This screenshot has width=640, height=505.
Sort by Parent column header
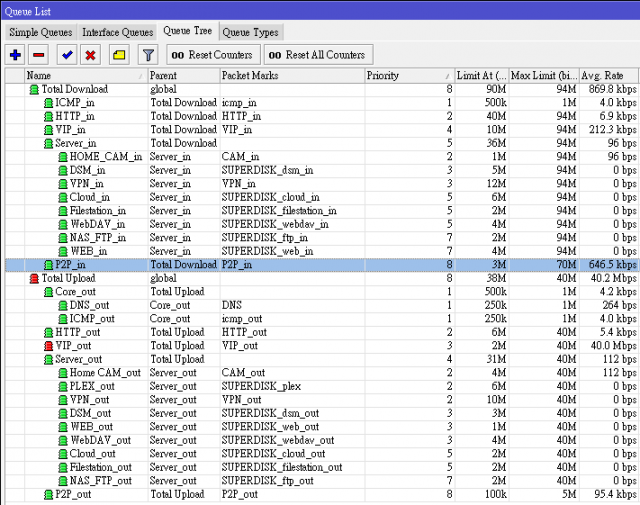click(x=184, y=76)
